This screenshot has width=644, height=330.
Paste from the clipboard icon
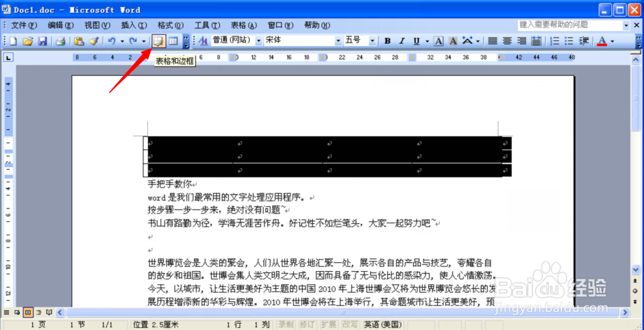[x=79, y=41]
